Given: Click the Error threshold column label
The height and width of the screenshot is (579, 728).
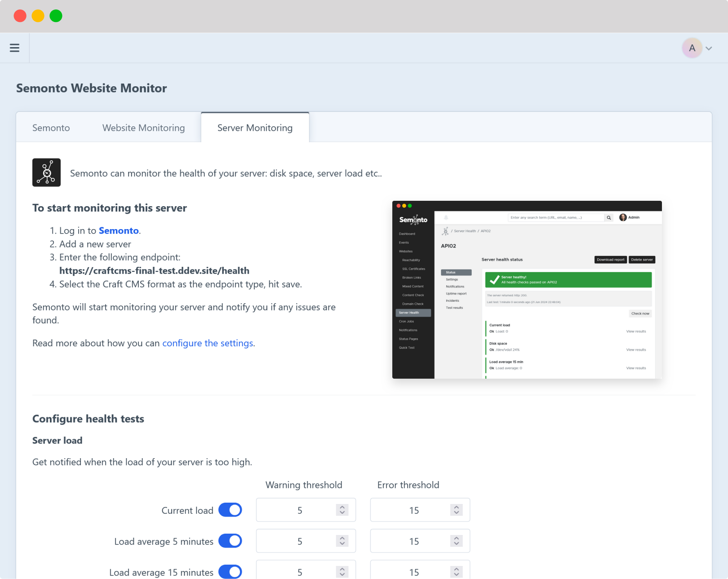Looking at the screenshot, I should point(408,485).
